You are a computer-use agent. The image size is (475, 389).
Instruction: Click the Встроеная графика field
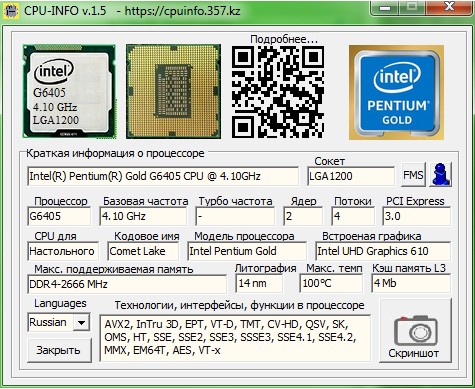pyautogui.click(x=383, y=251)
